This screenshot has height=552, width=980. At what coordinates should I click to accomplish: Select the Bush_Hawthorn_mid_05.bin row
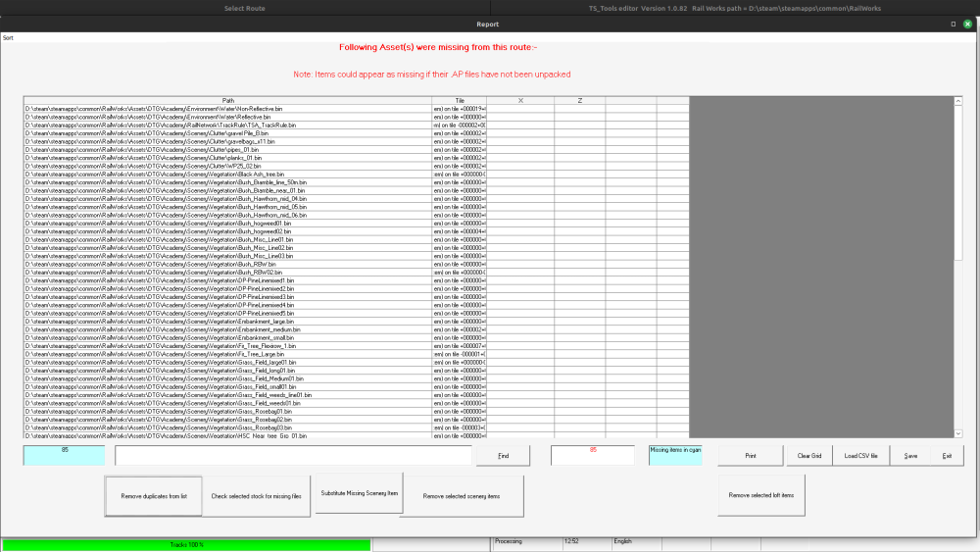tap(357, 207)
